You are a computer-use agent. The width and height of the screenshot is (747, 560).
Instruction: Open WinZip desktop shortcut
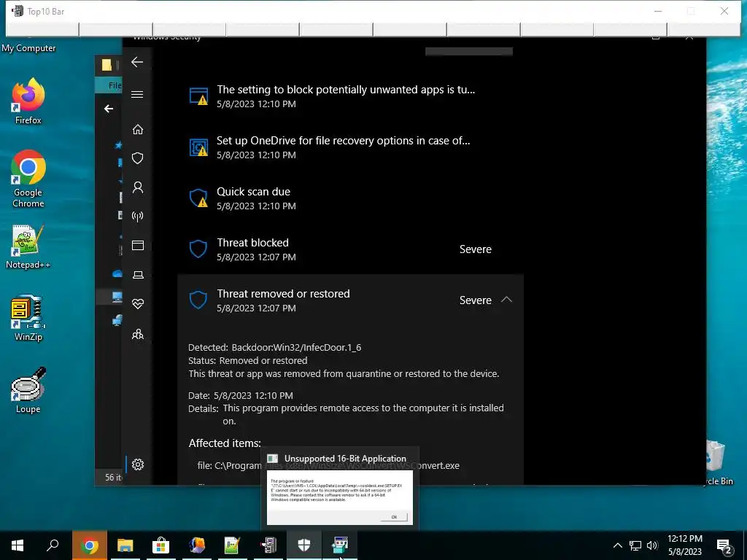pos(28,318)
